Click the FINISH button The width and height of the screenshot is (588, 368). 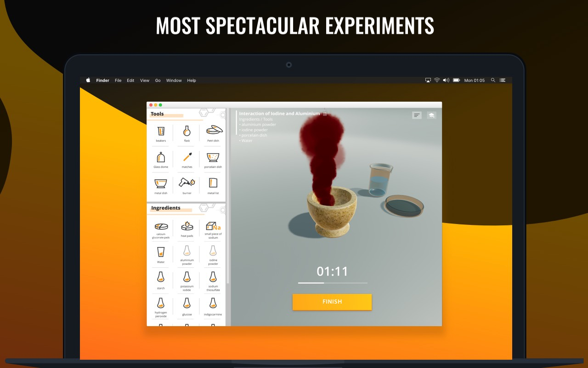click(x=332, y=302)
